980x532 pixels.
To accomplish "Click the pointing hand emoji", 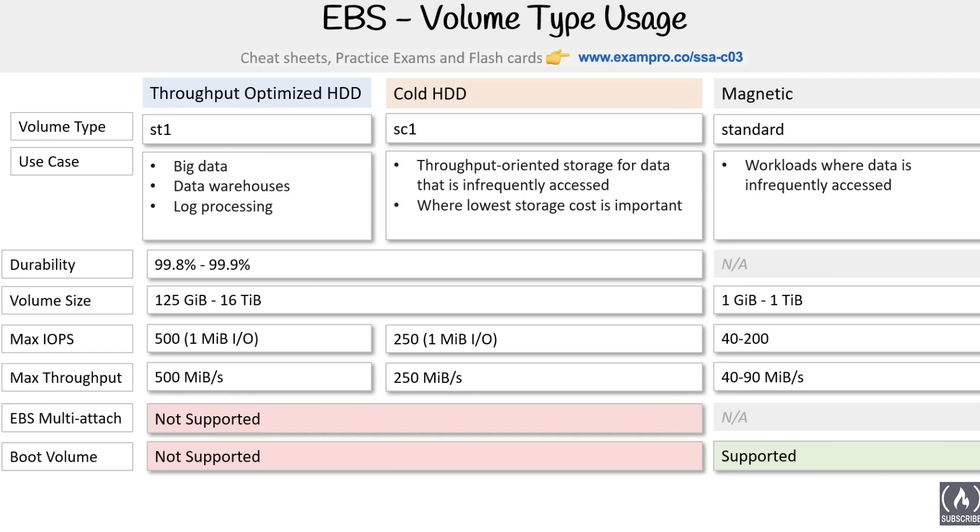I will pos(558,57).
